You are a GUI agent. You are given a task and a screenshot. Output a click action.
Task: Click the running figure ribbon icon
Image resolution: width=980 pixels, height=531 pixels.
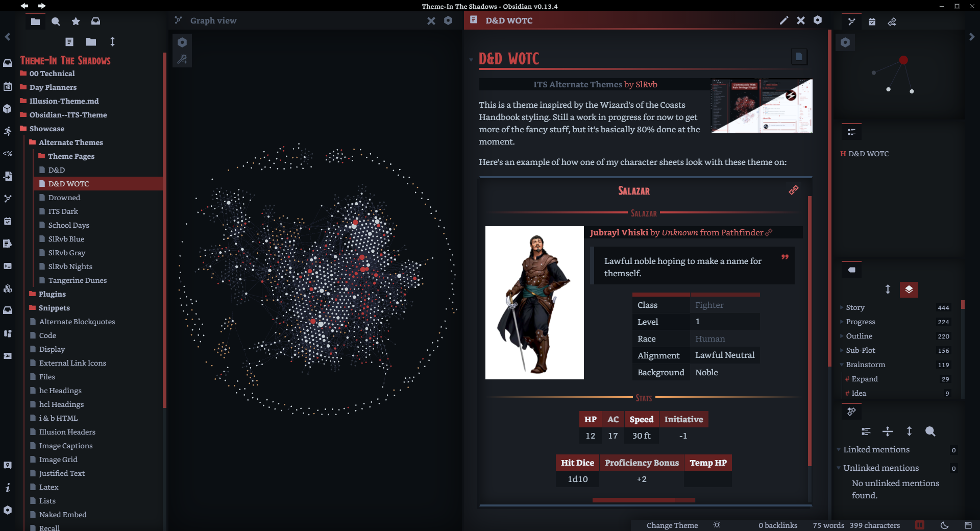[8, 131]
